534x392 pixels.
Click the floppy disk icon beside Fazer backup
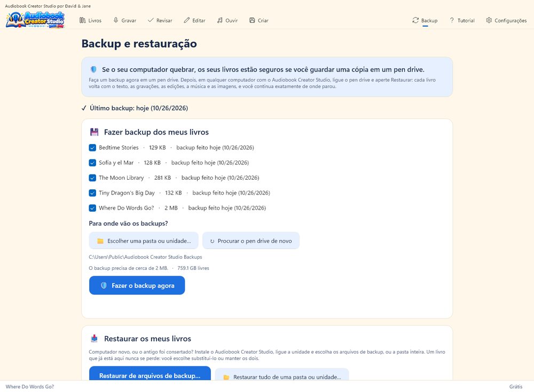pyautogui.click(x=95, y=132)
